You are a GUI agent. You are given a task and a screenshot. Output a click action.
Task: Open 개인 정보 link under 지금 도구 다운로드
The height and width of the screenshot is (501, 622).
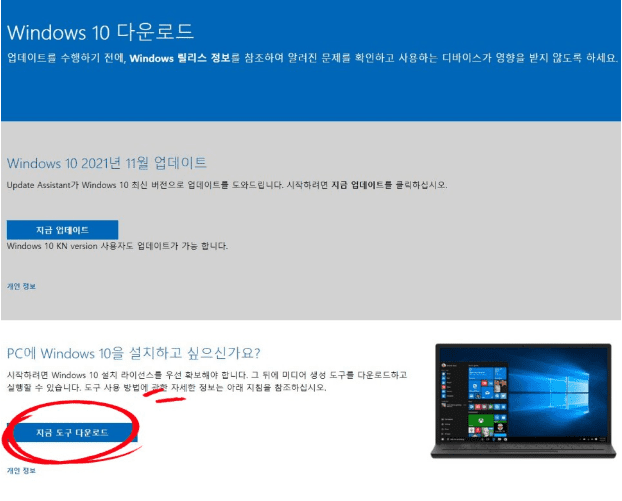pos(21,471)
